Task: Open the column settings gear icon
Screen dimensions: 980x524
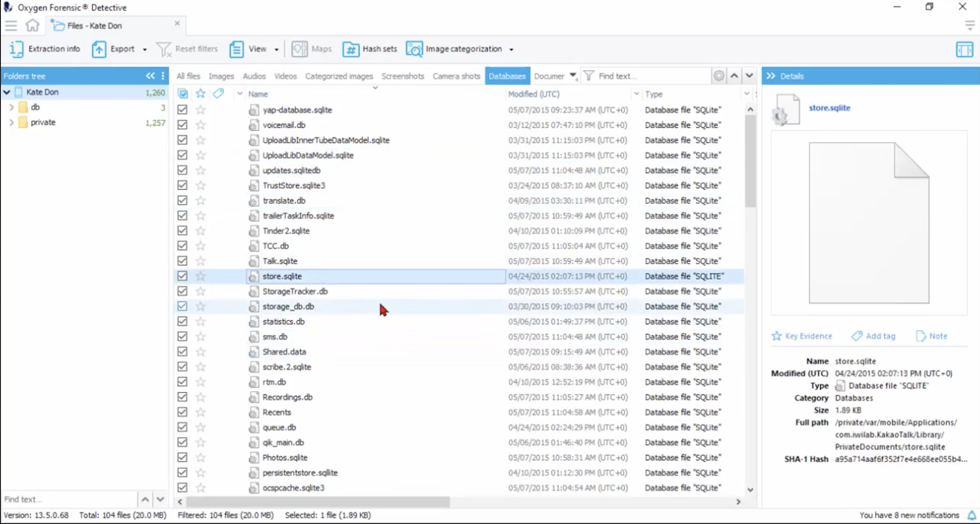Action: pyautogui.click(x=718, y=76)
